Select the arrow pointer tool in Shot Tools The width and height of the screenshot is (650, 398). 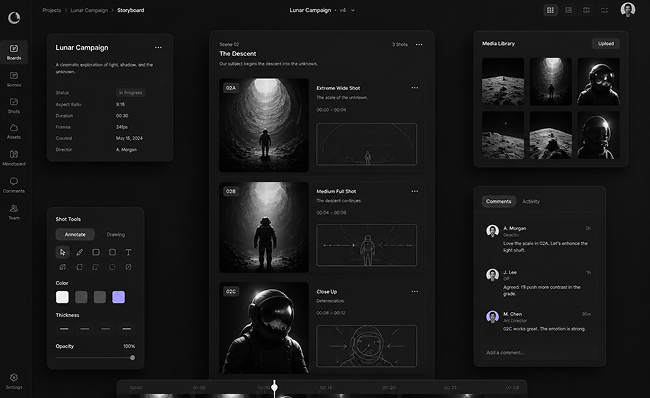[x=63, y=252]
